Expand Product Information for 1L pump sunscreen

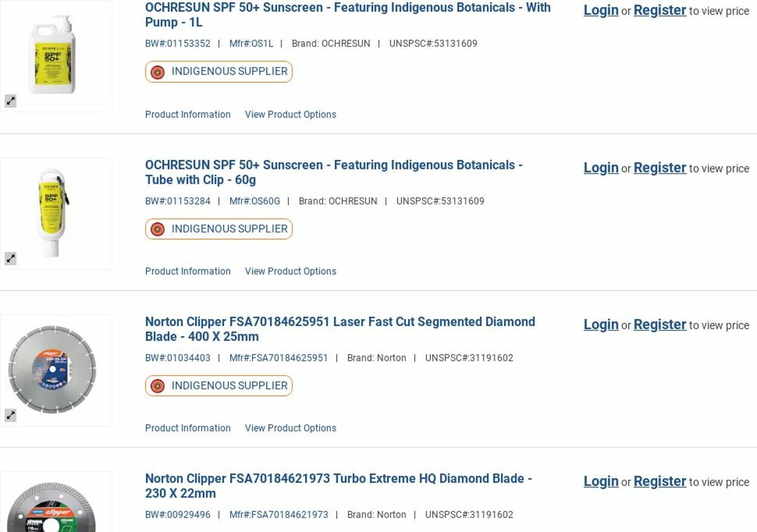[x=188, y=114]
